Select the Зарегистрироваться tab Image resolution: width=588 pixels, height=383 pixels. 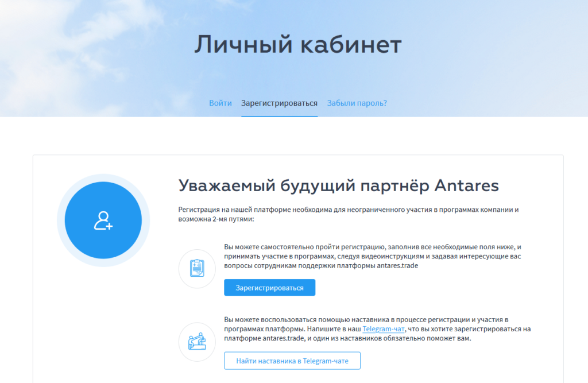(x=280, y=103)
